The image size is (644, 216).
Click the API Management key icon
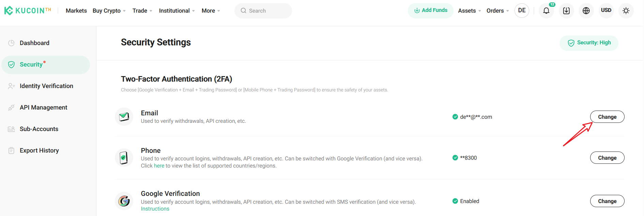coord(11,107)
